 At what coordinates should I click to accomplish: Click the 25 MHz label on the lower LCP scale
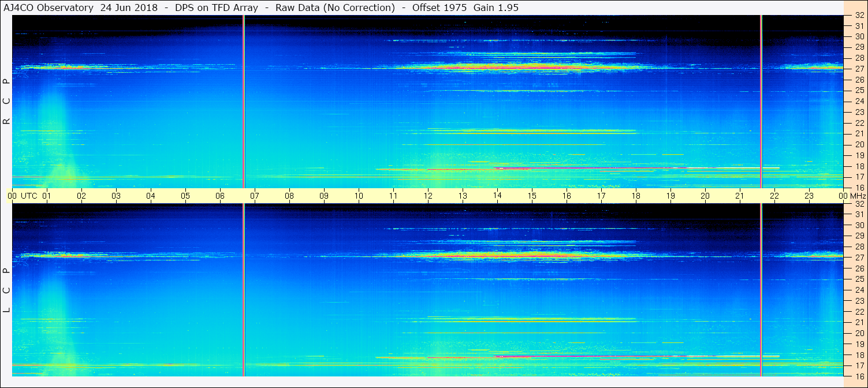[859, 279]
